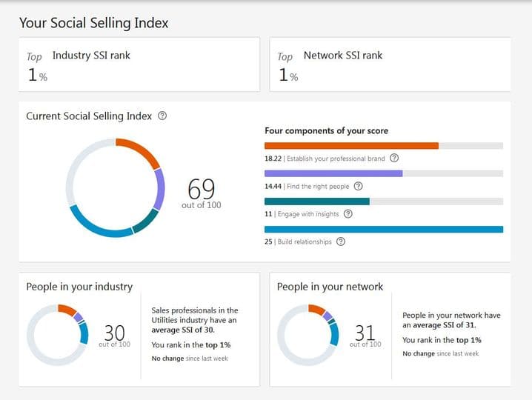Click the Four components of your score heading
The image size is (532, 400).
click(326, 131)
